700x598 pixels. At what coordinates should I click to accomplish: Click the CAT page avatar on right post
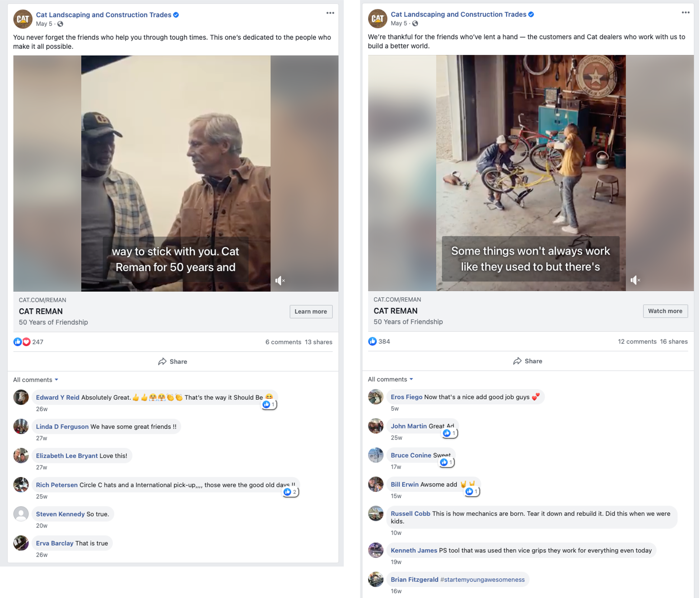[377, 19]
